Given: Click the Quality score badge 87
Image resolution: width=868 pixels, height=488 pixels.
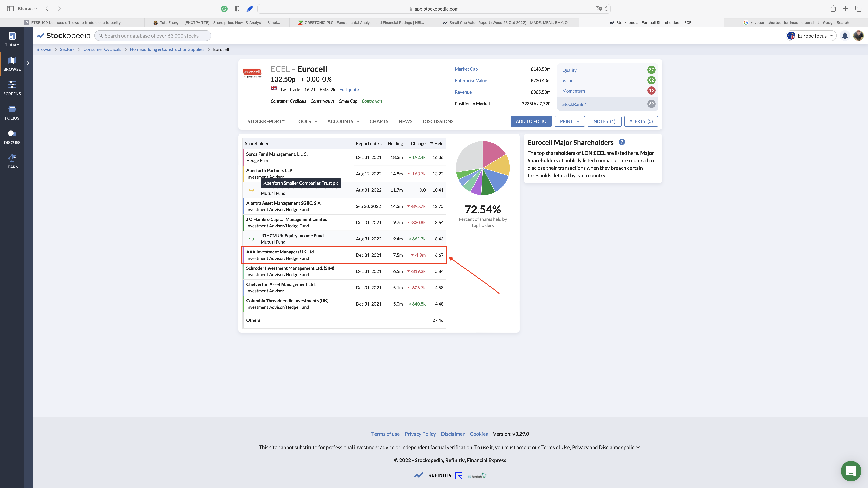Looking at the screenshot, I should pos(651,70).
